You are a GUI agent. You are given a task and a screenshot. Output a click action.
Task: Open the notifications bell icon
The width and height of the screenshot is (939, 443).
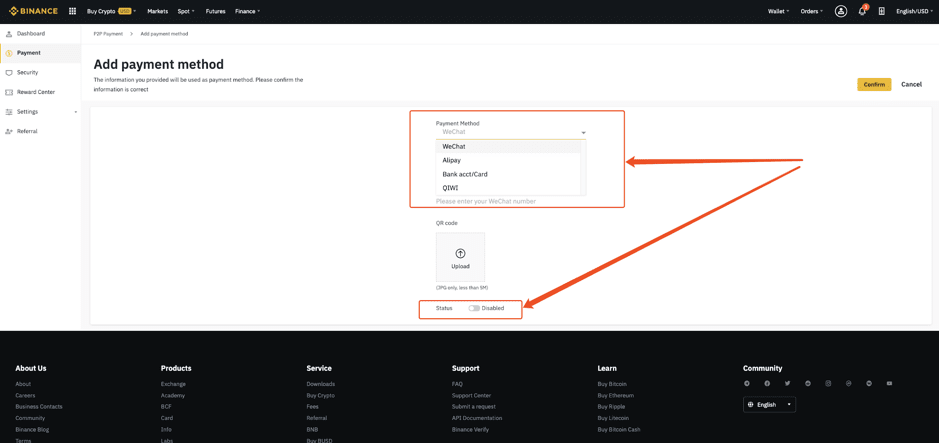862,11
